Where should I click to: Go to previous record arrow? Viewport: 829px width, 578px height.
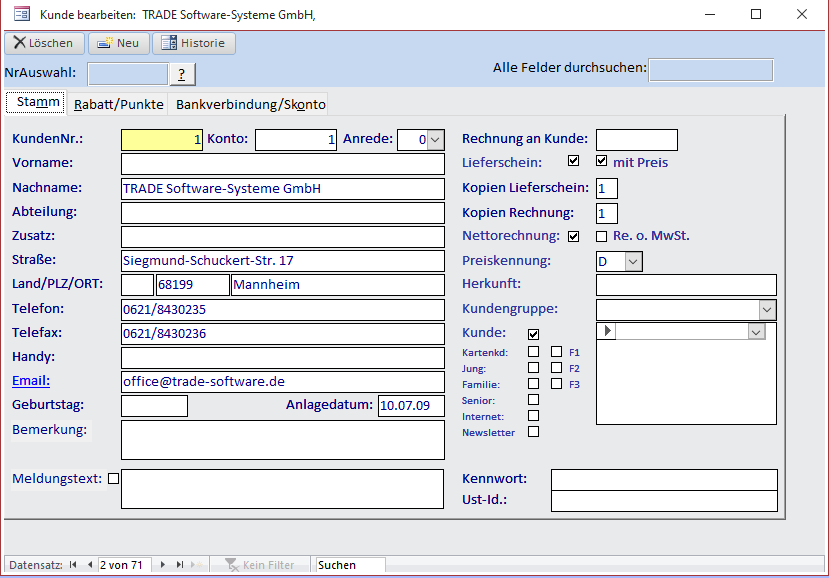click(90, 565)
